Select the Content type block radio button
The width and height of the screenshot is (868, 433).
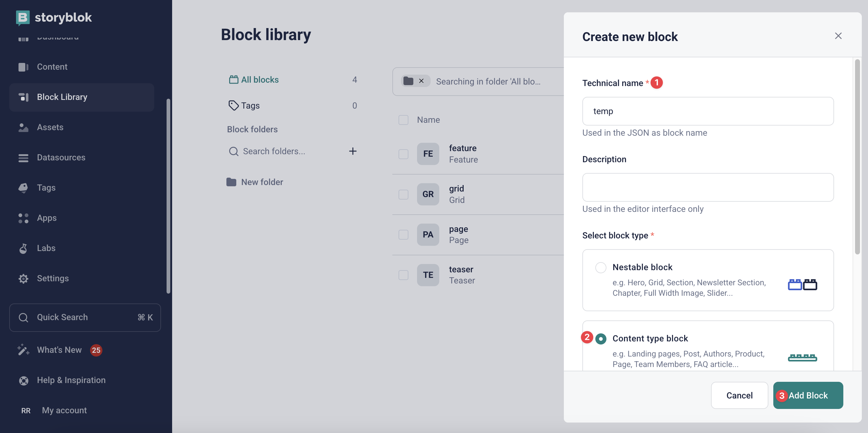[601, 338]
